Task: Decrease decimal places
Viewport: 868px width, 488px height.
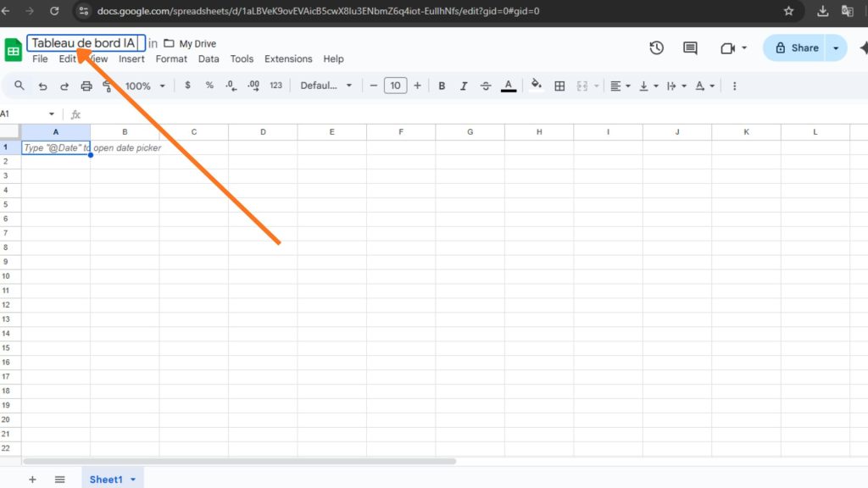Action: pyautogui.click(x=228, y=85)
